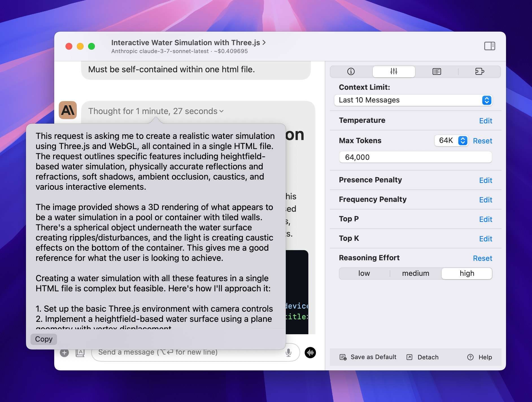This screenshot has width=532, height=402.
Task: Switch to the system prompt list tab
Action: click(x=437, y=71)
